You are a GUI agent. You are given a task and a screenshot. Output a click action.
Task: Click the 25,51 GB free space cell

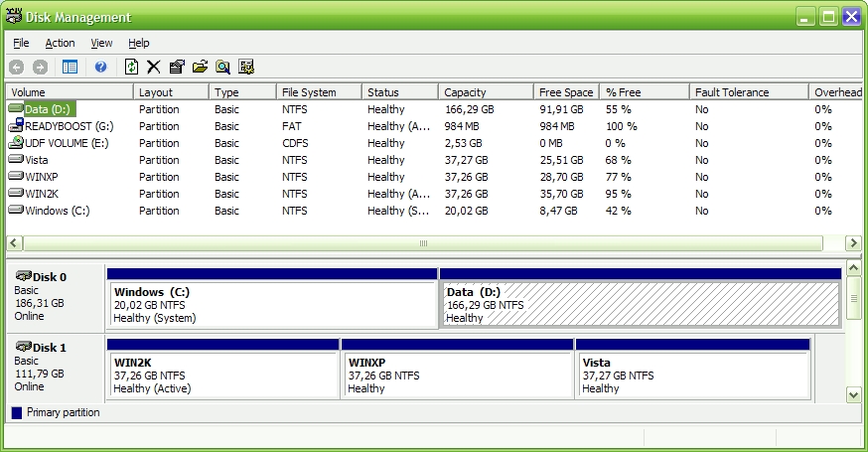click(561, 160)
